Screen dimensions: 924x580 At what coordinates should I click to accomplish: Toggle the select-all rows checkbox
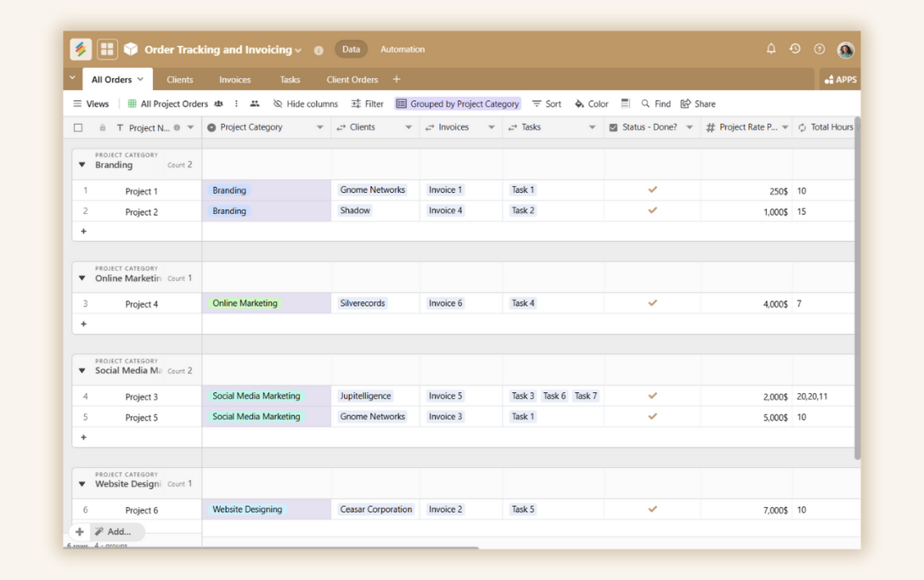(x=78, y=127)
